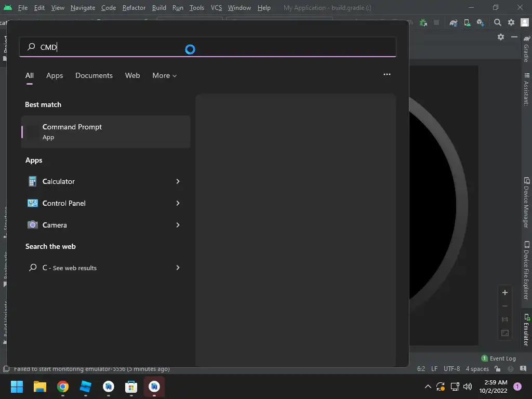Switch to the All search tab
The image size is (532, 399).
click(x=30, y=76)
